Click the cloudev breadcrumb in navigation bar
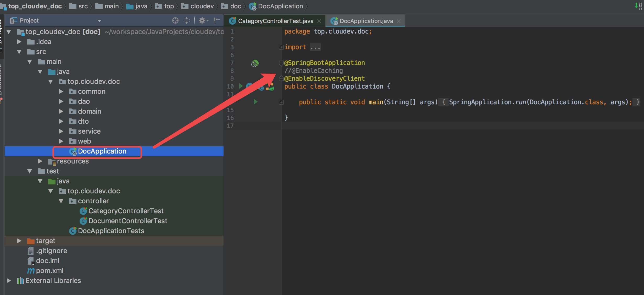644x295 pixels. pyautogui.click(x=202, y=6)
